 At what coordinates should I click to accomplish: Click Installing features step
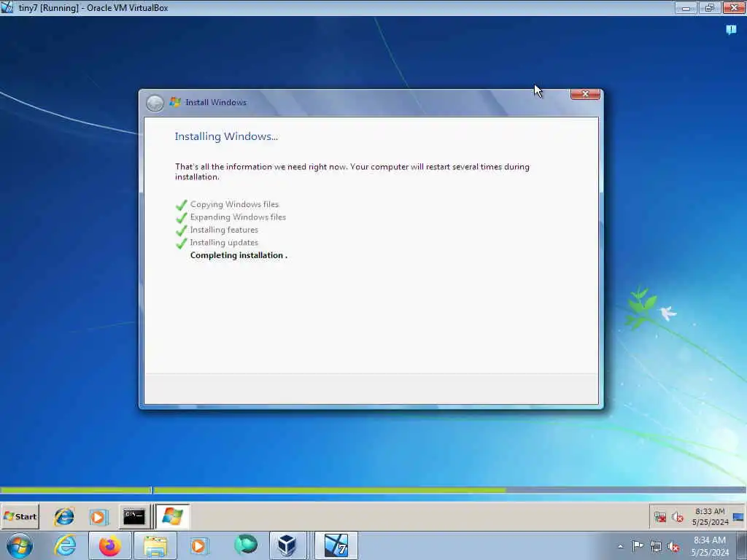(224, 230)
